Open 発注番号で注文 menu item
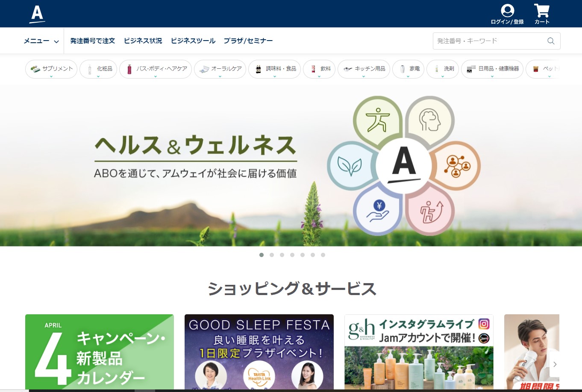Image resolution: width=582 pixels, height=392 pixels. [93, 41]
